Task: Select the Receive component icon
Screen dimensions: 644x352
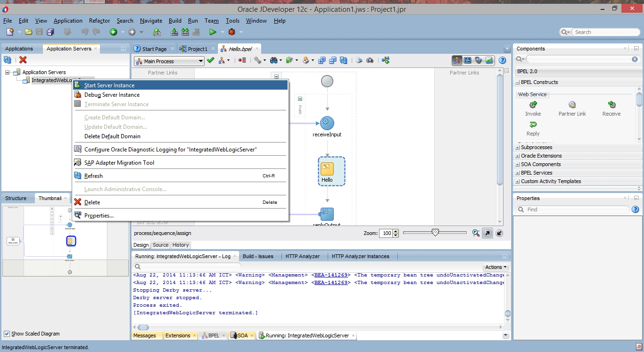Action: [x=611, y=105]
